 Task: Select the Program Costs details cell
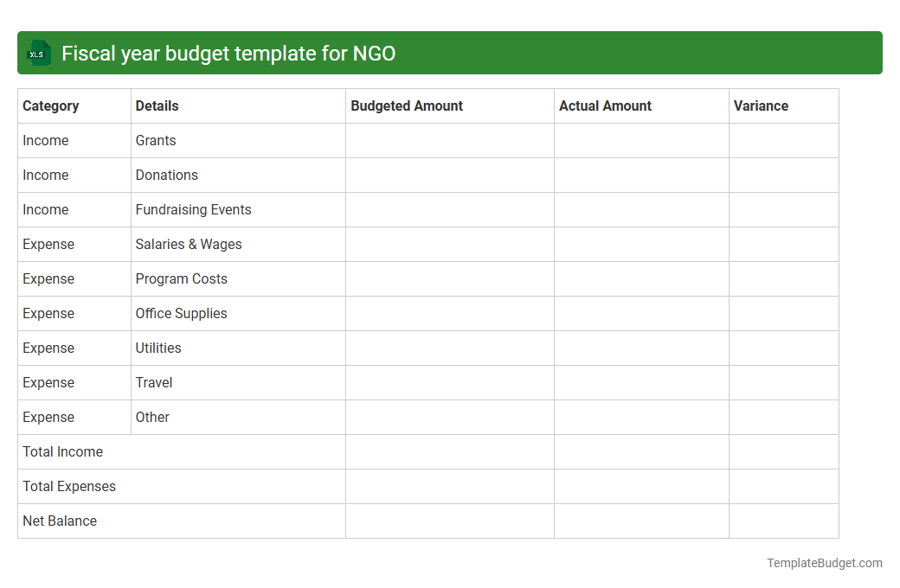click(182, 278)
